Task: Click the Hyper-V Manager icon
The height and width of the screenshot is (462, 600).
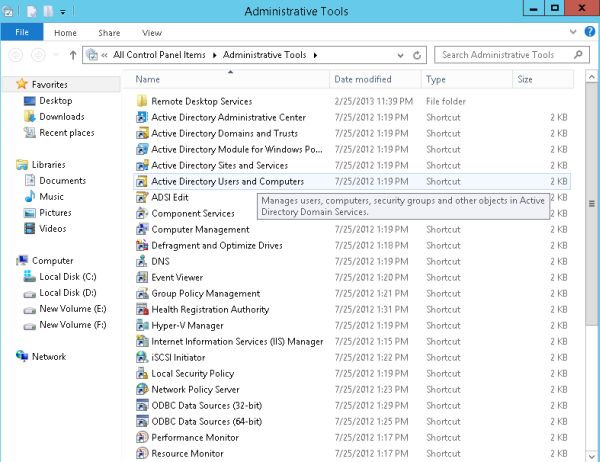Action: point(142,326)
